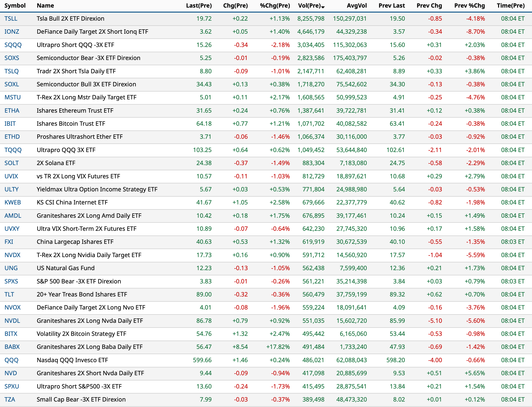Sort table by Symbol column header
Screen dimensions: 532x407
point(15,5)
